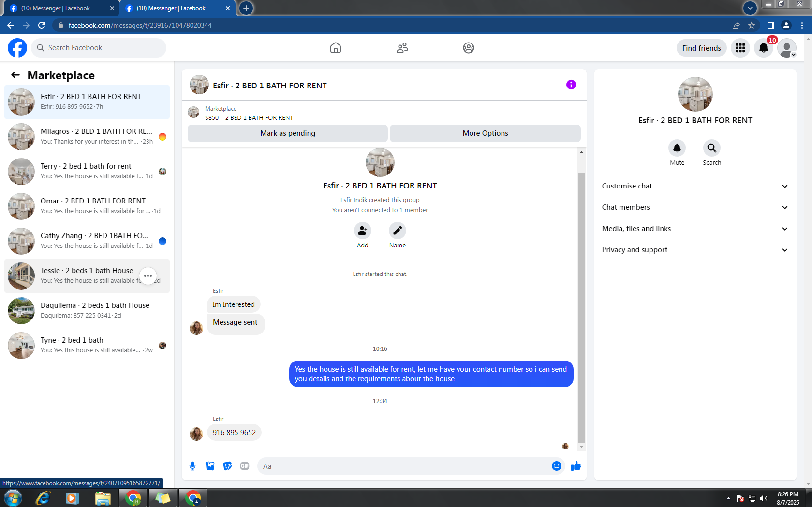Open Chrome tab search dropdown

point(750,8)
